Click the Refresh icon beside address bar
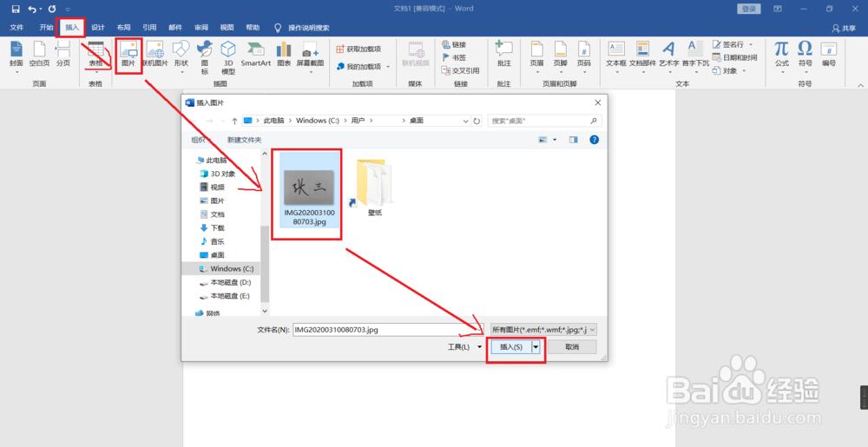This screenshot has width=868, height=447. [477, 121]
